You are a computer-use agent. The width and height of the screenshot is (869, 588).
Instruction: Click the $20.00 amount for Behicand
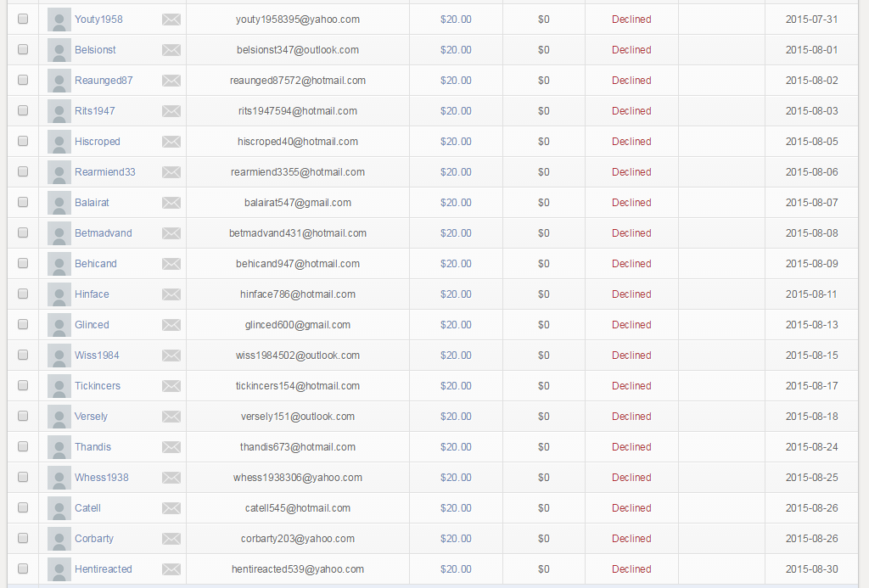[x=456, y=264]
